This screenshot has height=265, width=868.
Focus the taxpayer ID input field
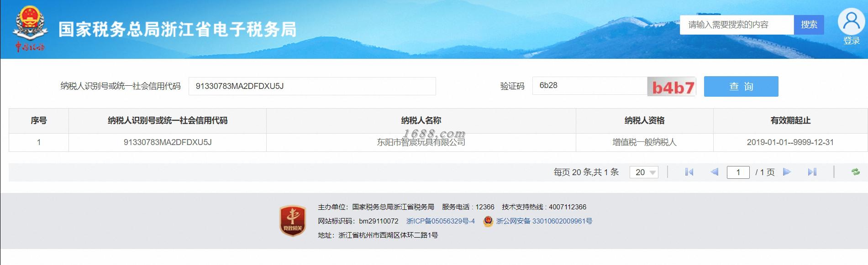tap(312, 86)
